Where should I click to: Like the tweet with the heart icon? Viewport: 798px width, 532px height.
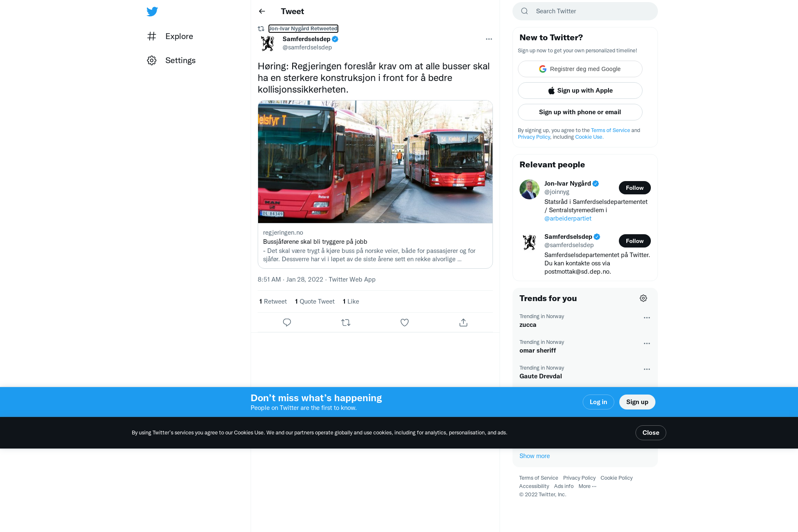404,323
